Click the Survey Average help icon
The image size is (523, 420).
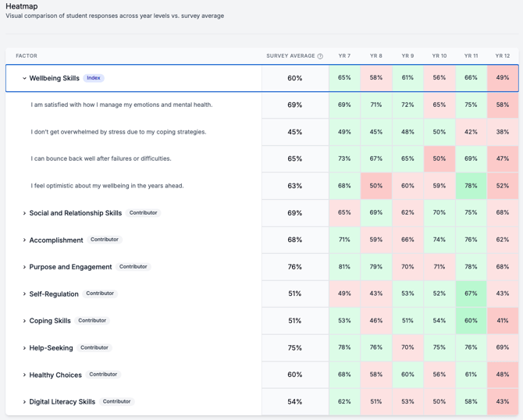320,56
